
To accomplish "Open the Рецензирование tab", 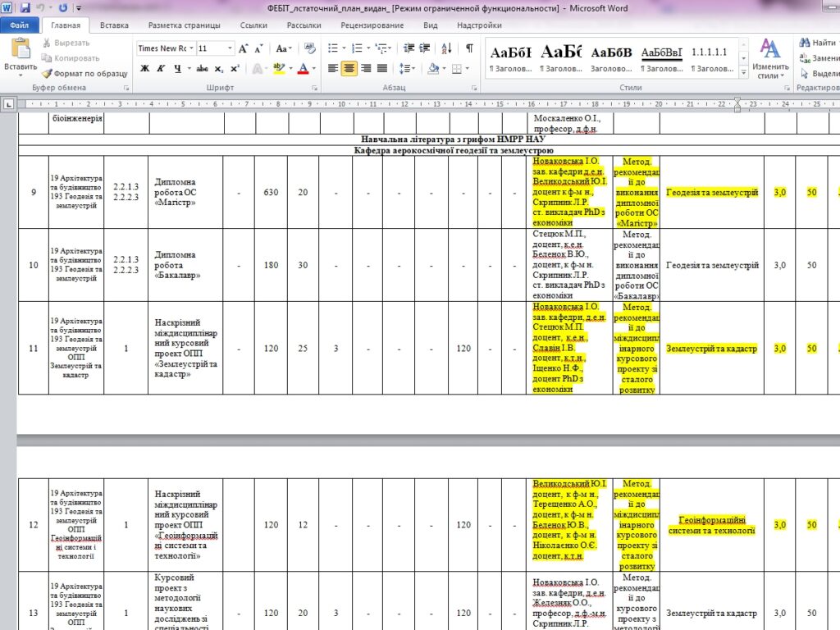I will tap(372, 25).
